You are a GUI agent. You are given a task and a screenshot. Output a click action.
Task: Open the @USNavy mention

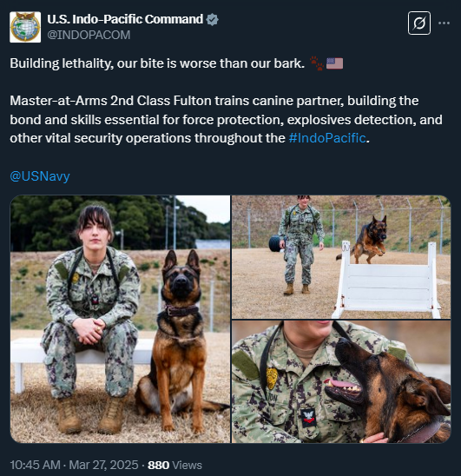40,176
